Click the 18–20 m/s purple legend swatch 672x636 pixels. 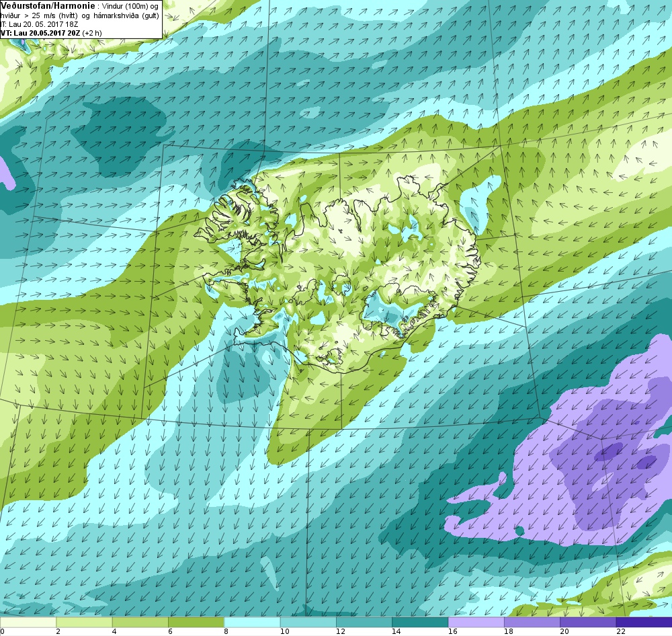click(532, 623)
